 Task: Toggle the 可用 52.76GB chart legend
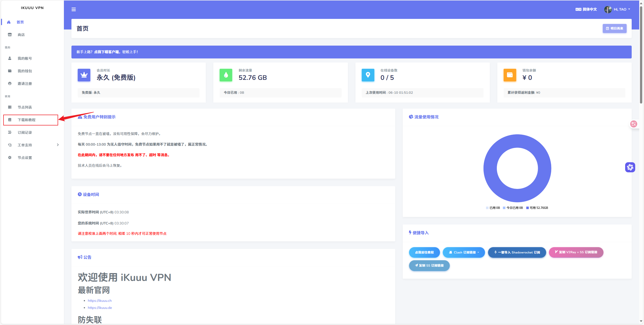click(537, 208)
